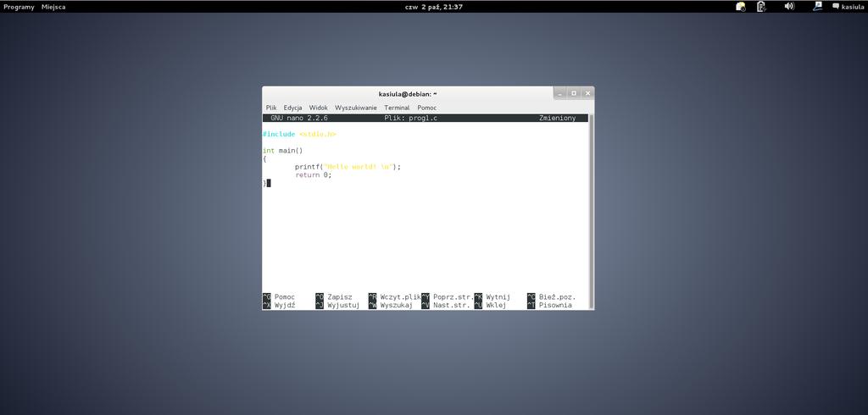This screenshot has width=868, height=415.
Task: Open the Wyszukiwanie menu
Action: coord(355,108)
